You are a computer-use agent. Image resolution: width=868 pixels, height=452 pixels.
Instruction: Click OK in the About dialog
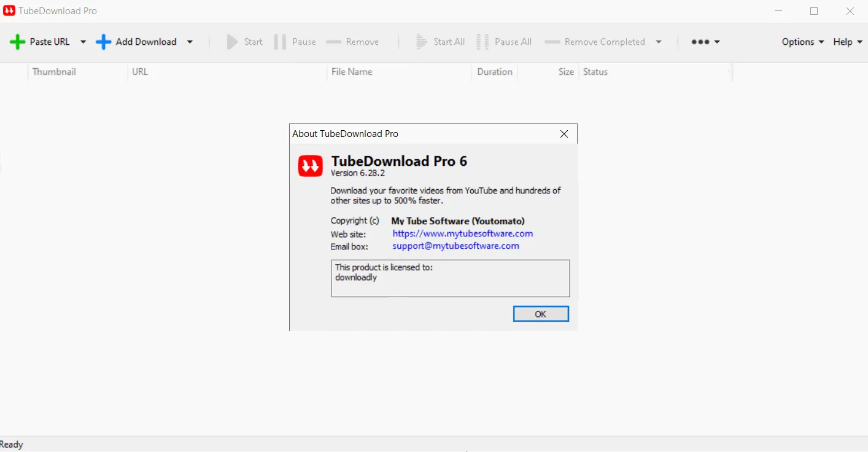pos(541,314)
